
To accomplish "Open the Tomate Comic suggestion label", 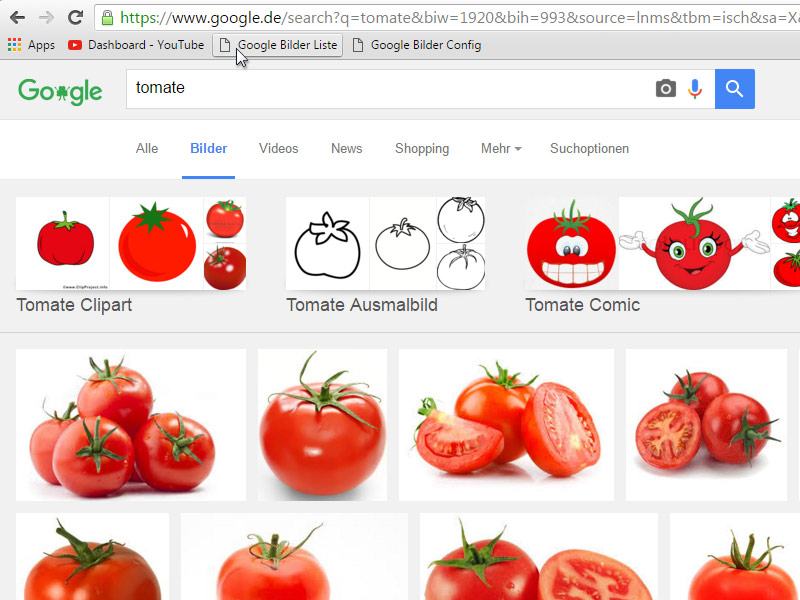I will point(583,305).
